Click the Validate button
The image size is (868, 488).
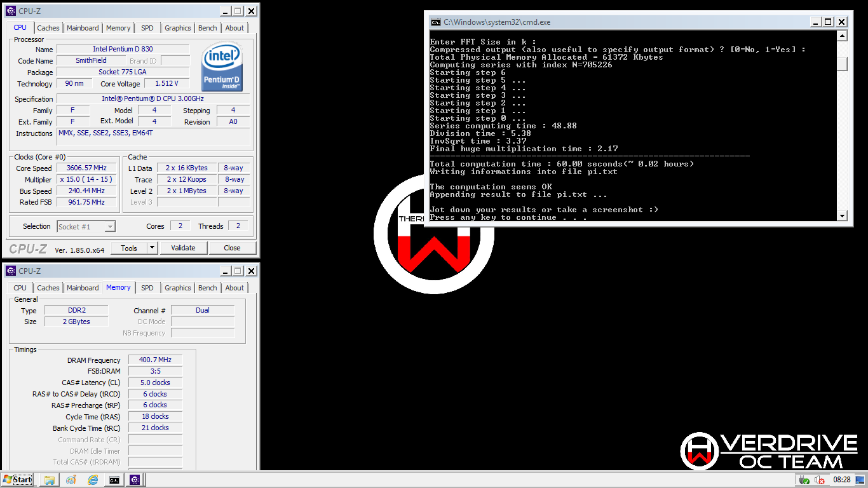point(183,248)
